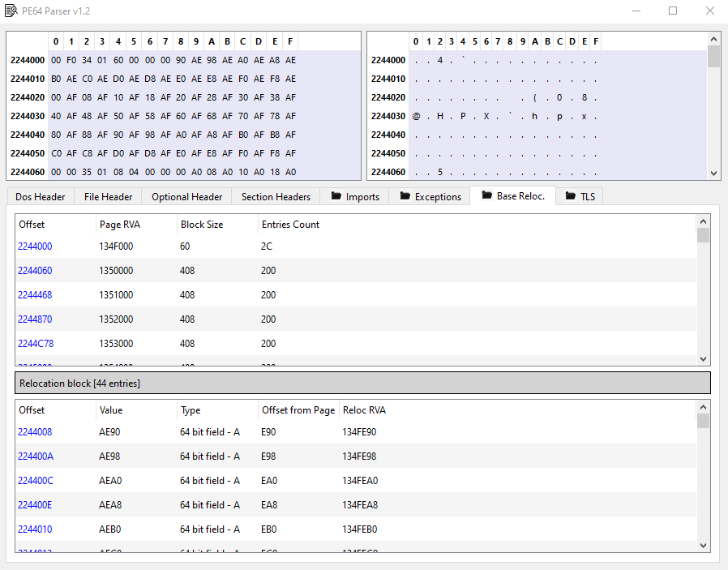This screenshot has width=728, height=570.
Task: Click the folder icon on TLS tab
Action: 571,196
